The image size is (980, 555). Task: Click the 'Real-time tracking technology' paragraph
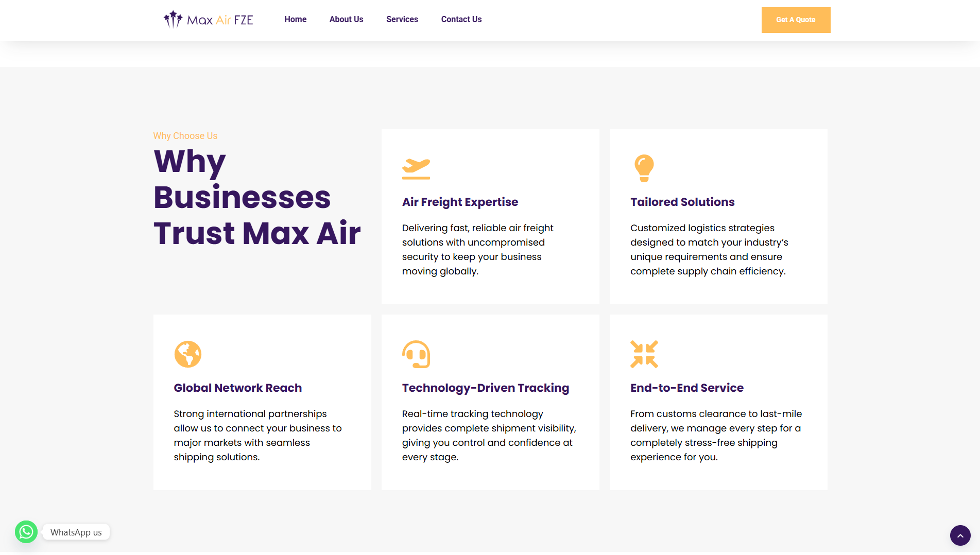489,435
